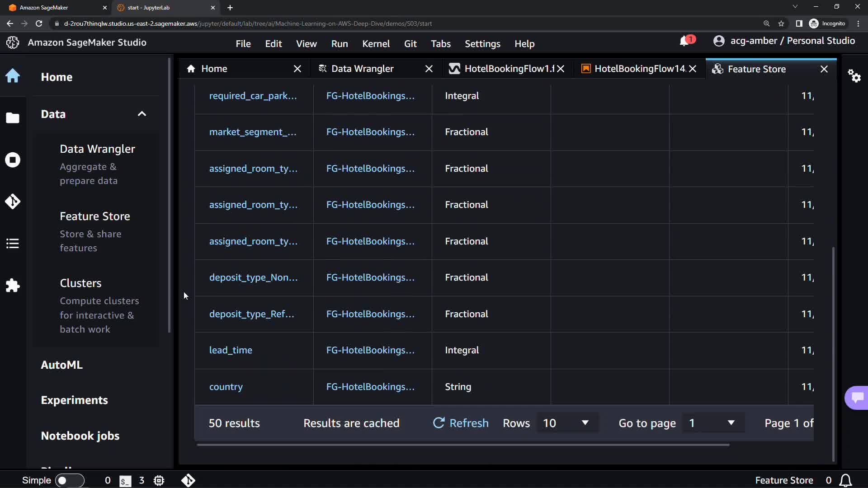Close the Feature Store tab
This screenshot has width=868, height=488.
pos(824,69)
